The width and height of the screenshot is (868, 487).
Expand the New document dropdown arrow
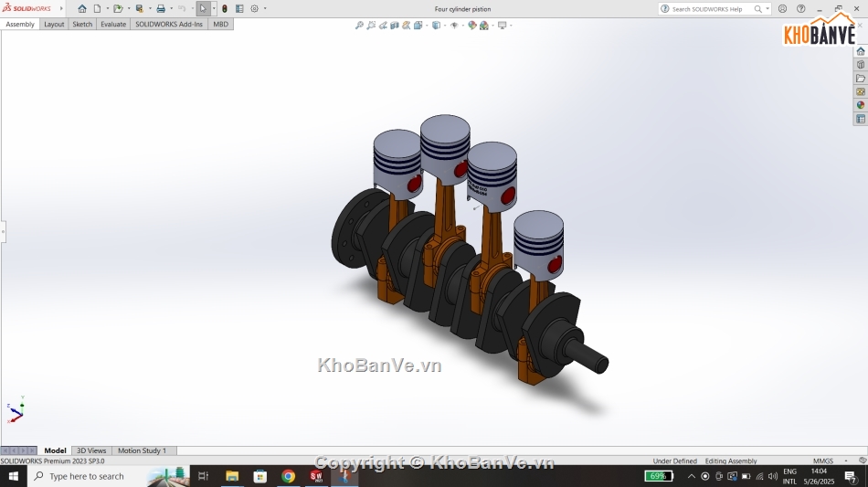[108, 9]
